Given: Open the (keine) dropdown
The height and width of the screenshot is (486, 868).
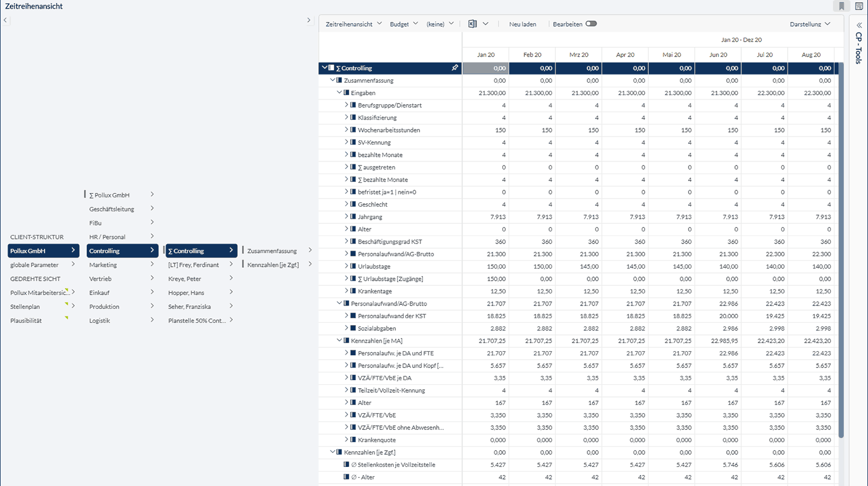Looking at the screenshot, I should point(440,24).
